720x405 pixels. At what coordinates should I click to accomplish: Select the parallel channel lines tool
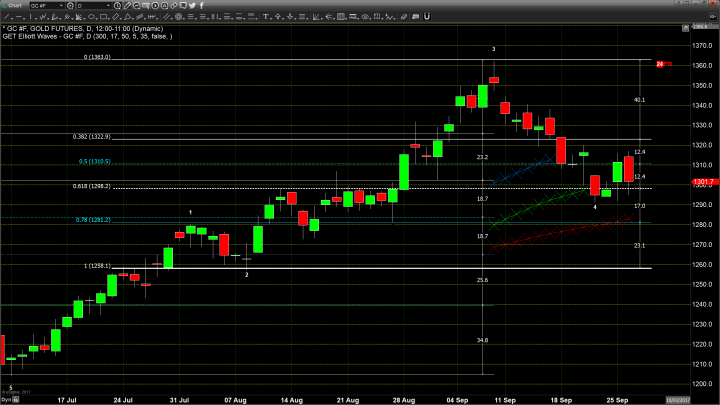(x=167, y=17)
